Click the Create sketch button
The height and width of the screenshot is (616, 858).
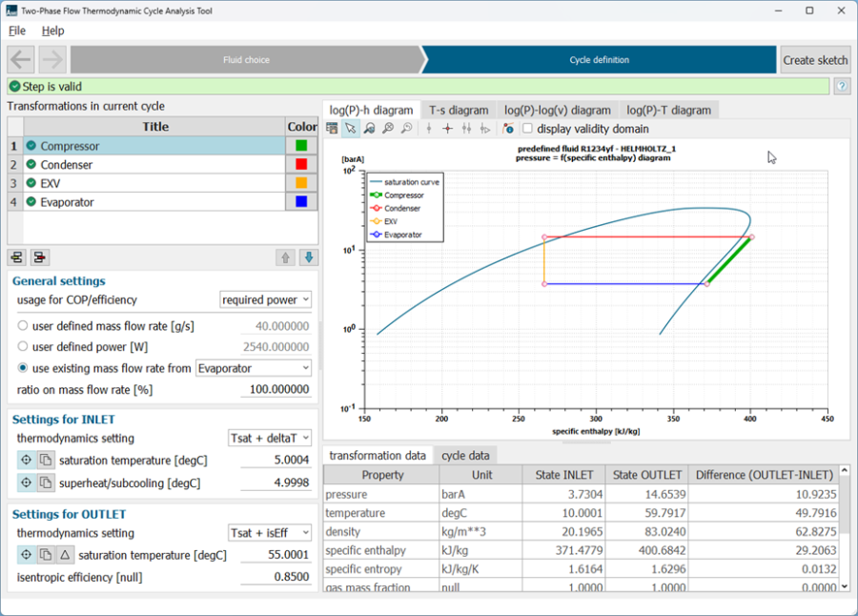tap(815, 59)
